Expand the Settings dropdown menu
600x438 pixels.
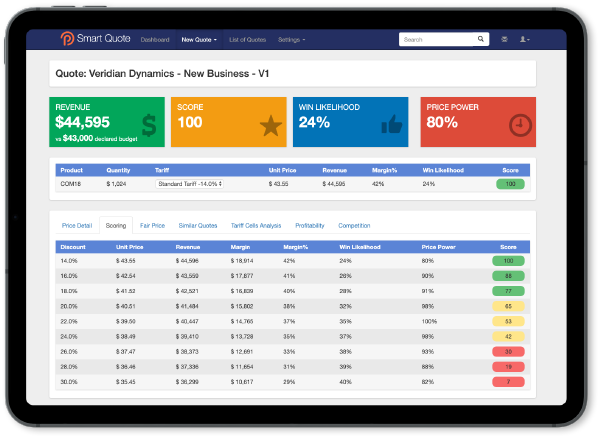click(291, 39)
